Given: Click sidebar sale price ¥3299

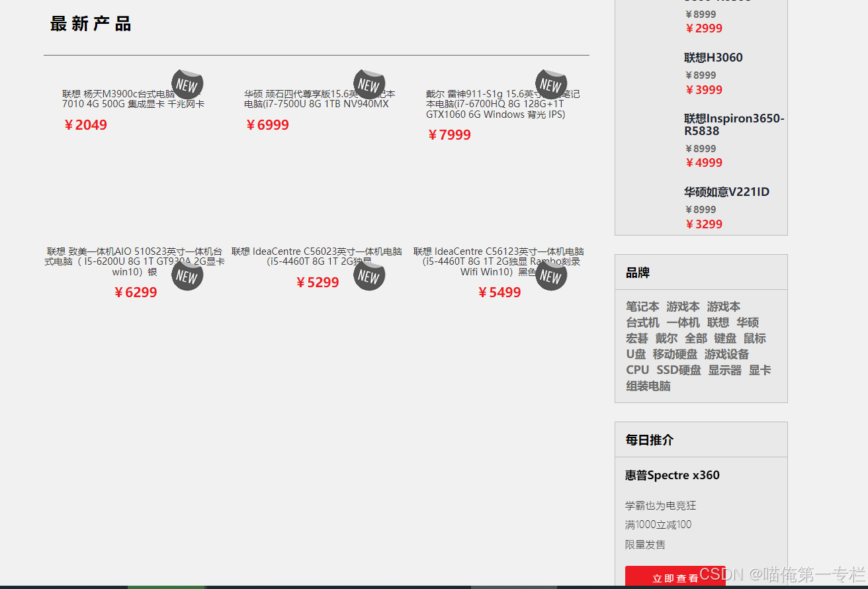Looking at the screenshot, I should click(x=703, y=224).
